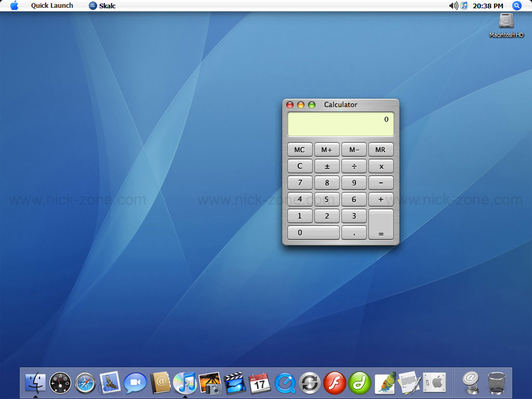This screenshot has height=399, width=532.
Task: Click the = equals button
Action: click(x=381, y=224)
